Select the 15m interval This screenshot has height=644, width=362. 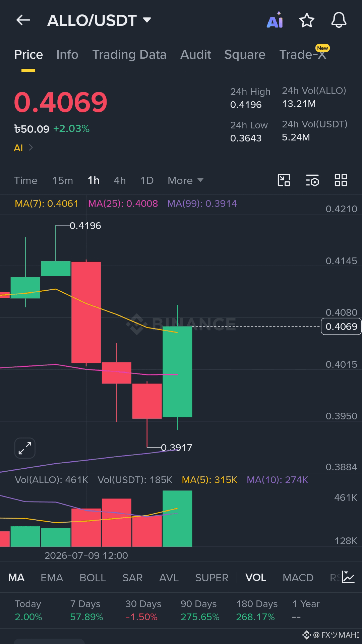pos(62,181)
